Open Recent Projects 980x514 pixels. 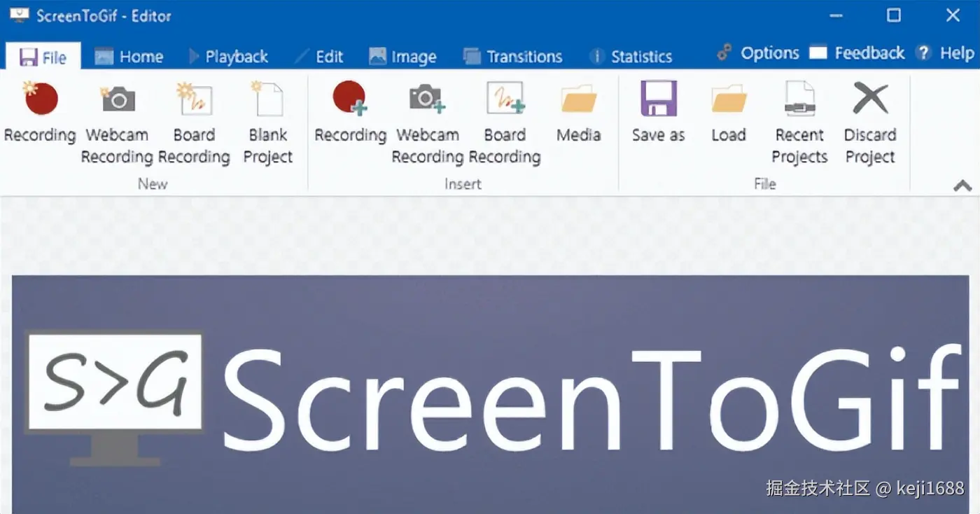(799, 124)
